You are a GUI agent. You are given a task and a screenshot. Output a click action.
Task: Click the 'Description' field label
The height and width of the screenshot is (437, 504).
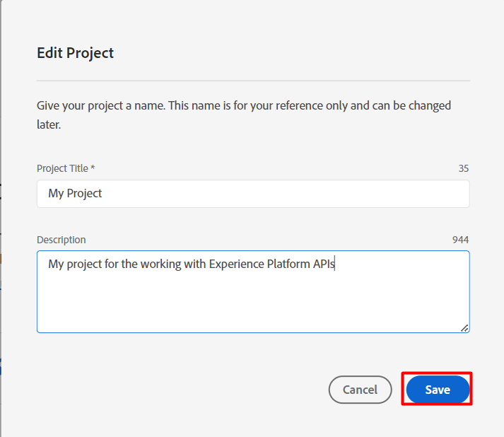tap(61, 240)
